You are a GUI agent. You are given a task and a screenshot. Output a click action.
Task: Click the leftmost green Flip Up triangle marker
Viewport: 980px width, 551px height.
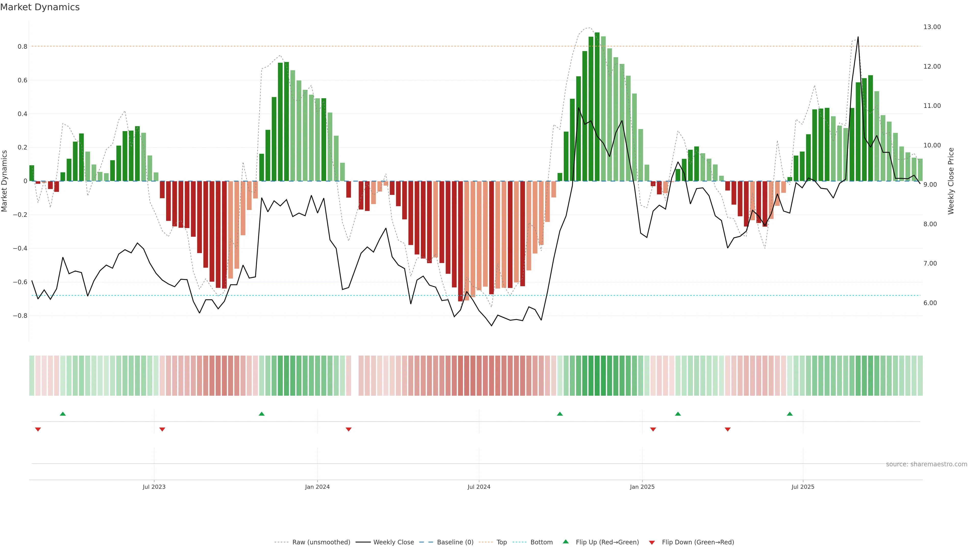[63, 414]
